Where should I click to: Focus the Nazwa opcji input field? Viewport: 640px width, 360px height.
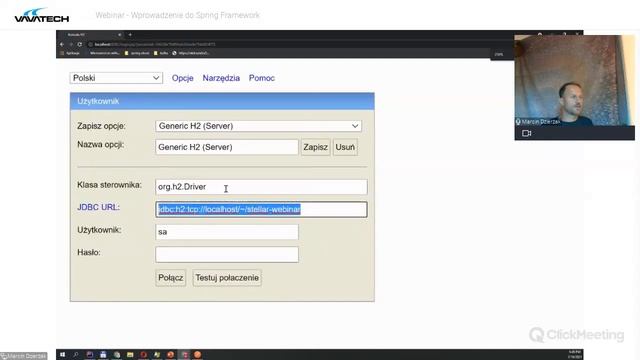click(227, 147)
